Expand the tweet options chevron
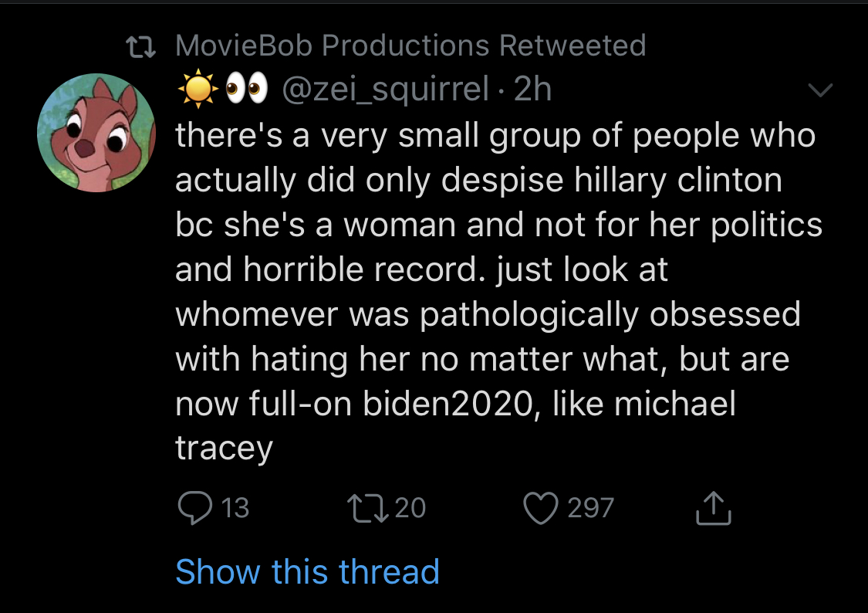The image size is (868, 613). (x=820, y=90)
